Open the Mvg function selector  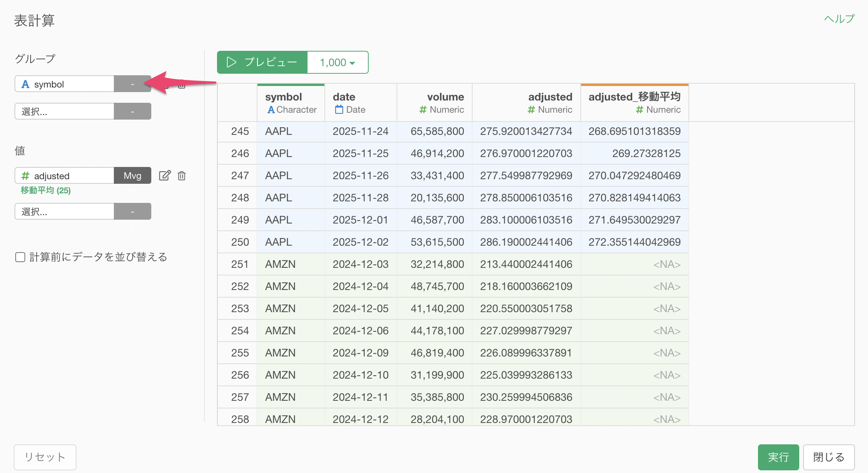coord(132,176)
